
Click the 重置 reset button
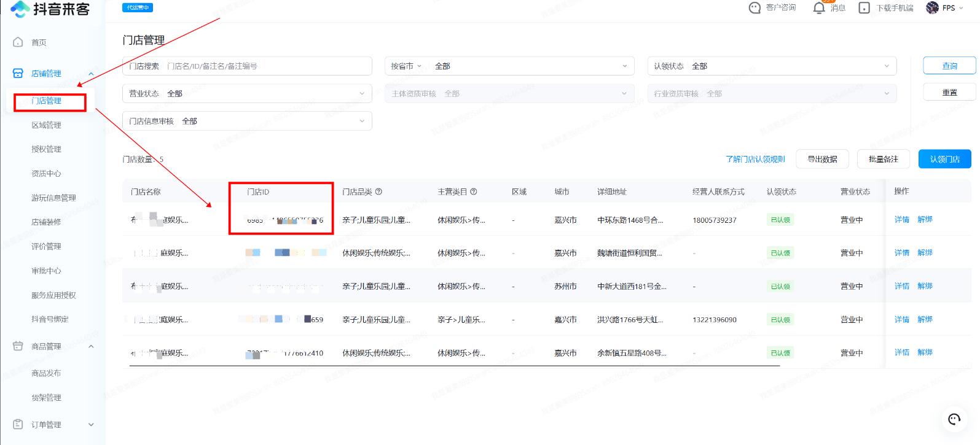[x=949, y=92]
